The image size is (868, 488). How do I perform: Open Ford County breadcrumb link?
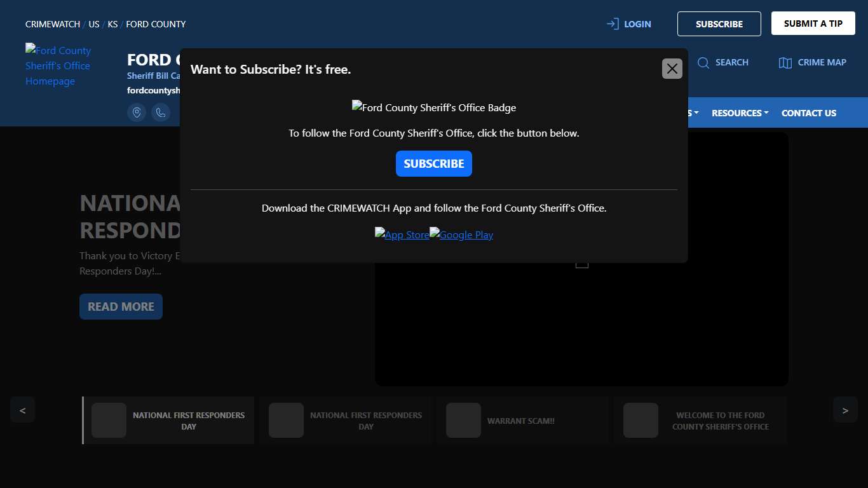click(156, 24)
